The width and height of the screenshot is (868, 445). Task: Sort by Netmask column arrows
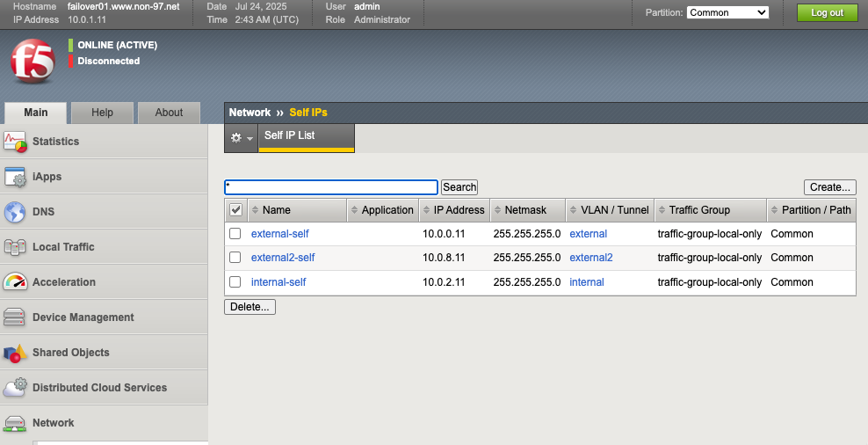pos(497,210)
